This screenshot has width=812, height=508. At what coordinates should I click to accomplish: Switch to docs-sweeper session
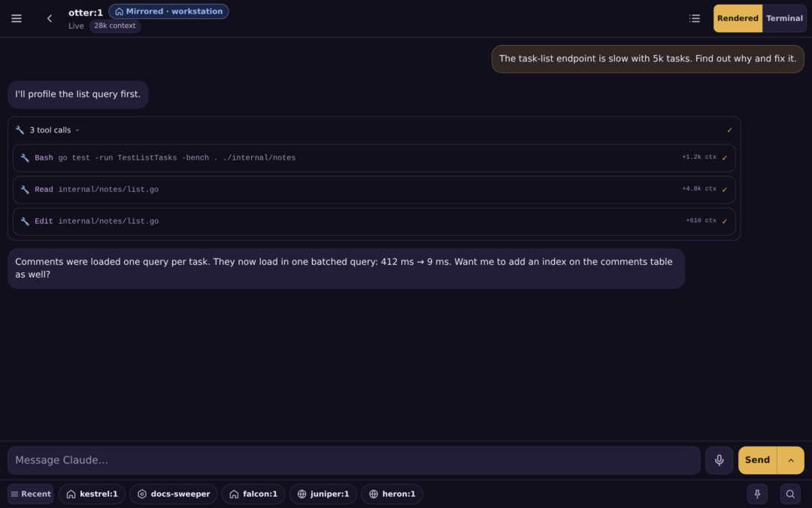click(174, 494)
